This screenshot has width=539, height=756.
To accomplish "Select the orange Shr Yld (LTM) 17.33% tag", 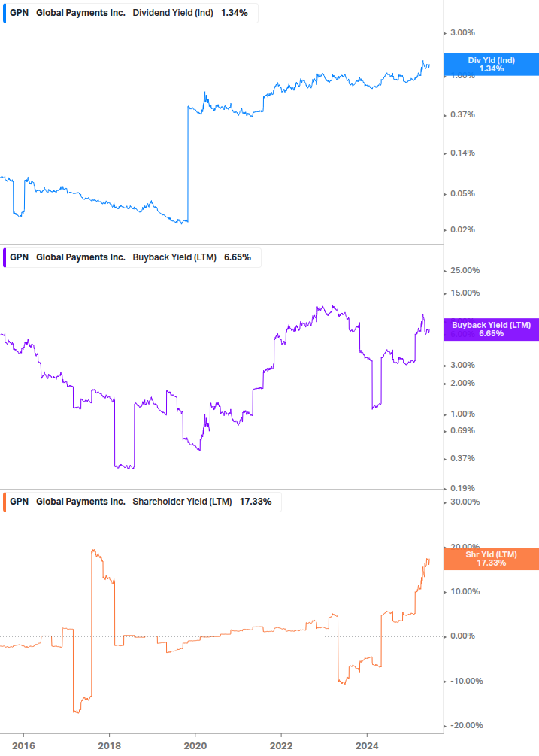I will (492, 559).
